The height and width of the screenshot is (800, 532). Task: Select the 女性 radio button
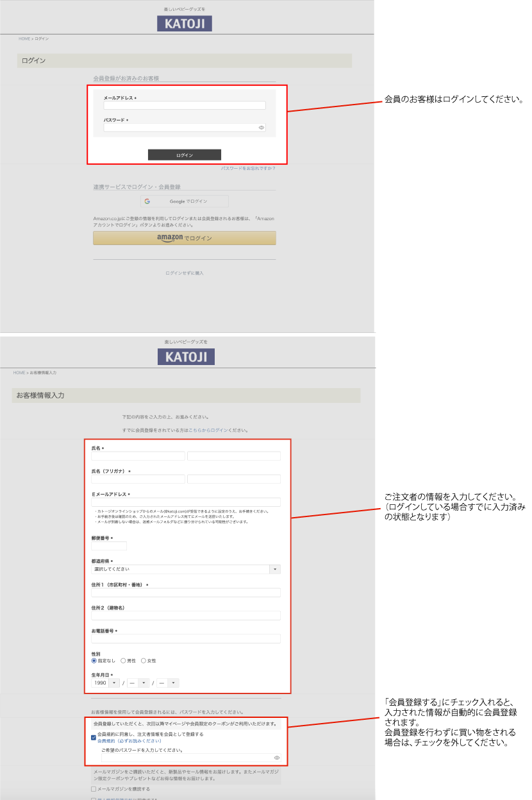click(144, 660)
